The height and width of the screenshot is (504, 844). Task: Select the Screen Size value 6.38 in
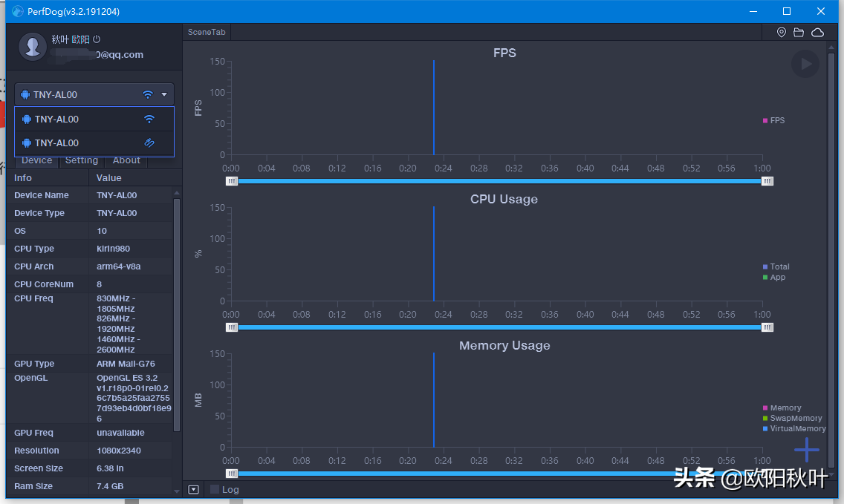110,468
